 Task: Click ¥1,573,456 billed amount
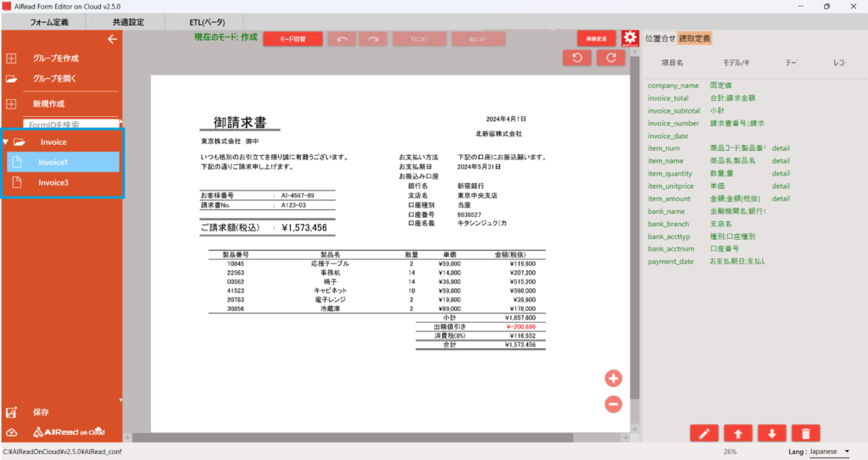point(304,228)
